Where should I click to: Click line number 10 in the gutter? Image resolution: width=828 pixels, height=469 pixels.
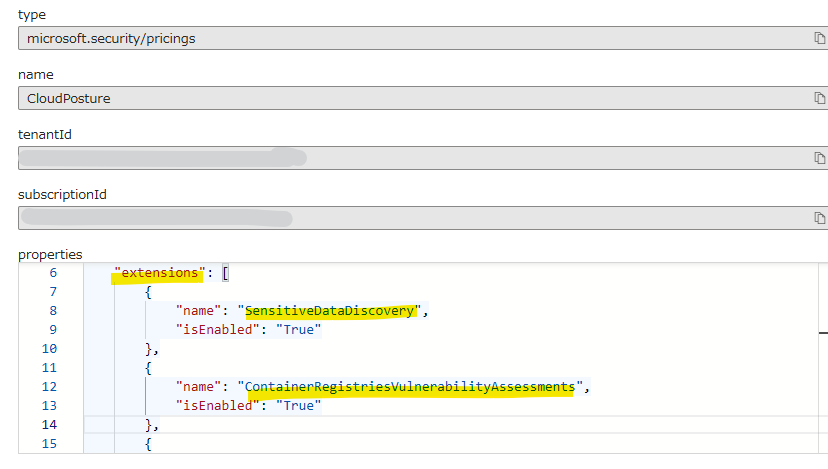(x=49, y=349)
